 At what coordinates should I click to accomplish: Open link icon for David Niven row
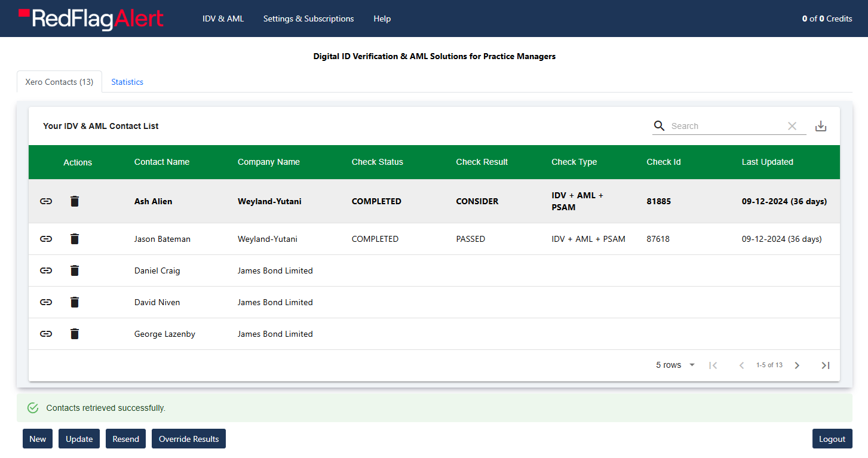click(46, 302)
